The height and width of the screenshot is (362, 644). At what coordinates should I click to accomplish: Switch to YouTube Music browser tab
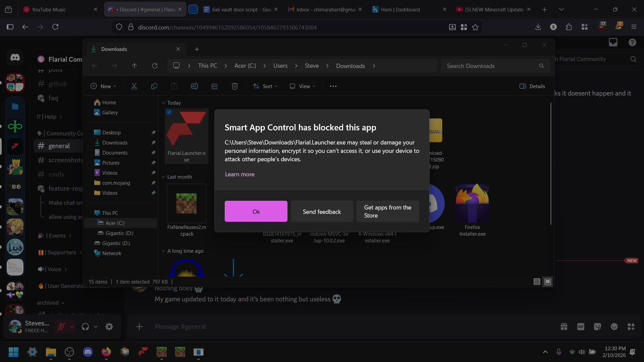(x=49, y=9)
